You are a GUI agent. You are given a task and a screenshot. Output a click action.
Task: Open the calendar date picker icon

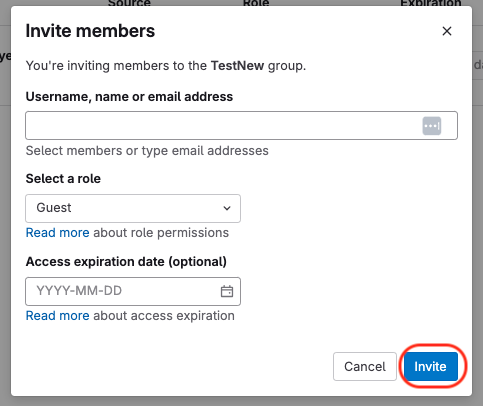[227, 291]
